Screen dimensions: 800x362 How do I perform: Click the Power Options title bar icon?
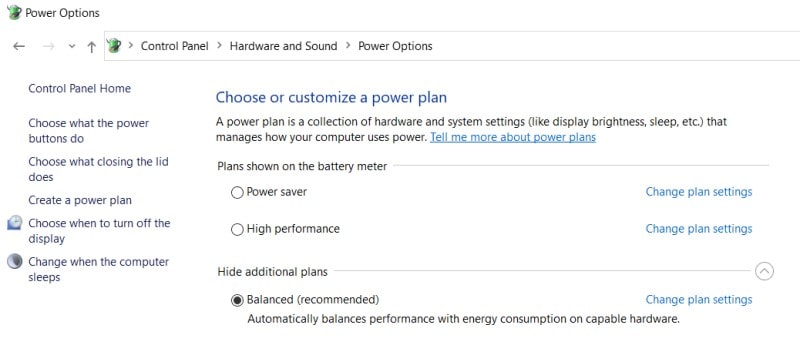(x=14, y=12)
